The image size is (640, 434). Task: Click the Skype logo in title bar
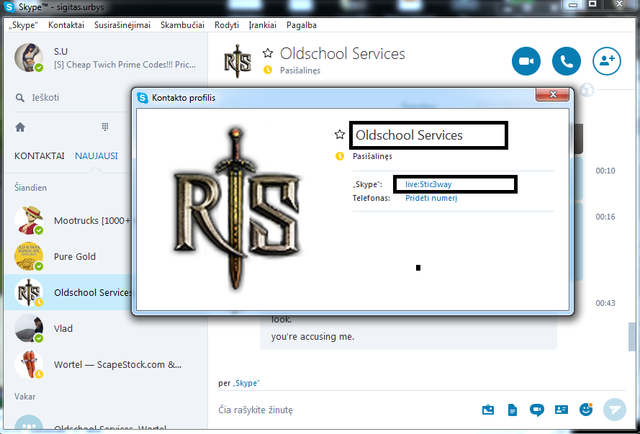click(9, 7)
